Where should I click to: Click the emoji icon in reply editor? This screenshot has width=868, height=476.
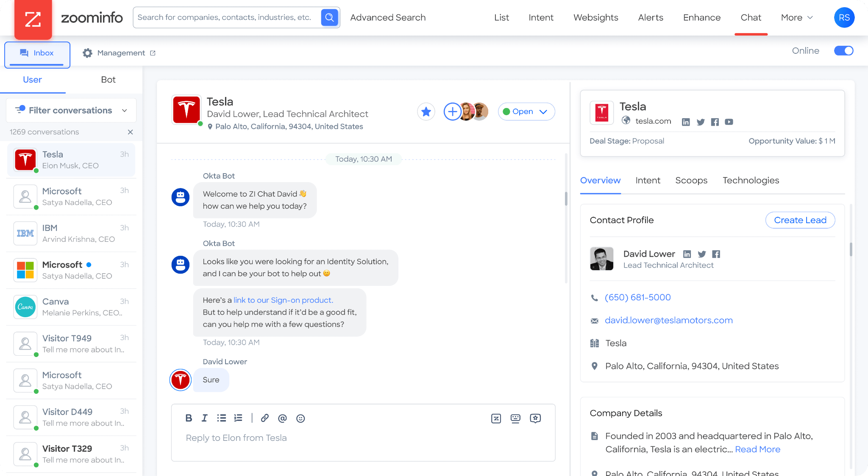click(299, 418)
